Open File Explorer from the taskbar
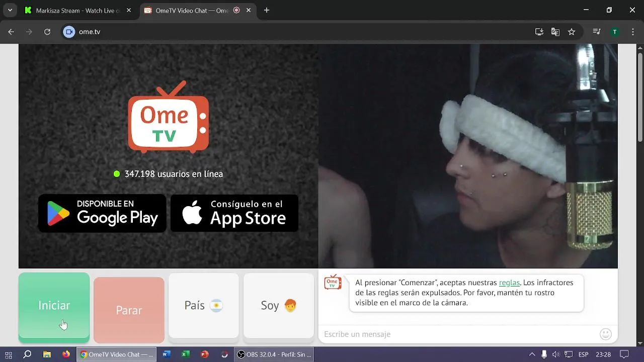The height and width of the screenshot is (362, 644). [x=47, y=354]
